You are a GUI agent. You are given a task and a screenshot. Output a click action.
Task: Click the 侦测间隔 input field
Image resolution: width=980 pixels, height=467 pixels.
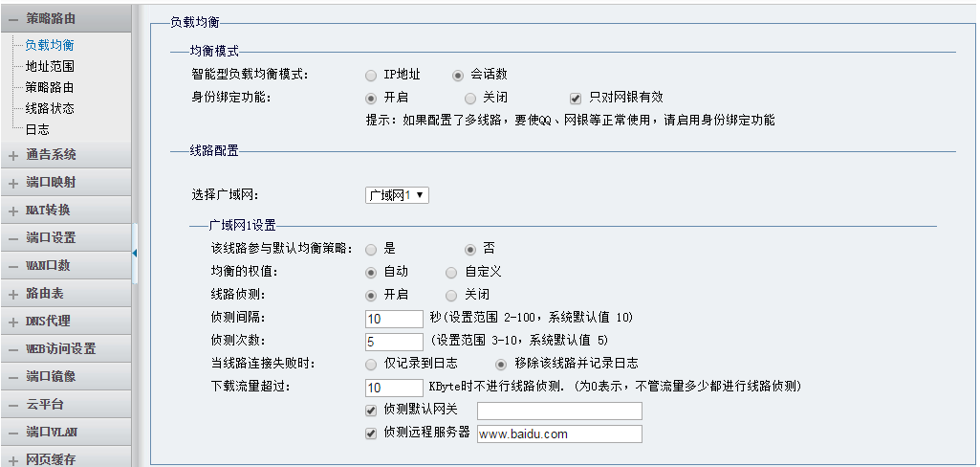[x=394, y=319]
